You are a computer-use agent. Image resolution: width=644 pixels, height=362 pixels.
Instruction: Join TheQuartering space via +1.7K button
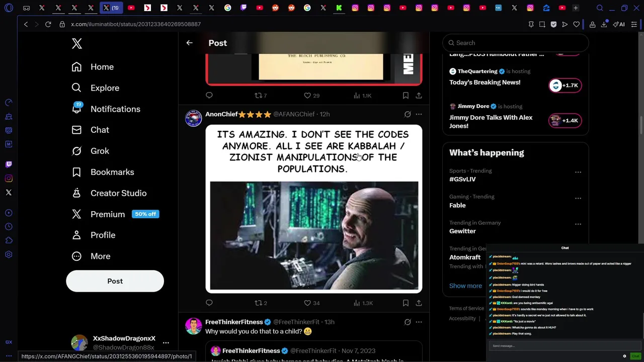click(565, 85)
